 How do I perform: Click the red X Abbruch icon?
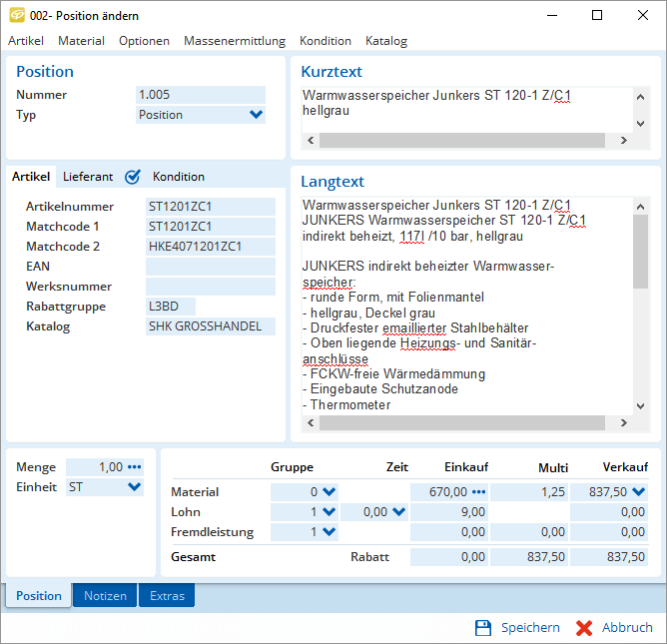tap(584, 628)
